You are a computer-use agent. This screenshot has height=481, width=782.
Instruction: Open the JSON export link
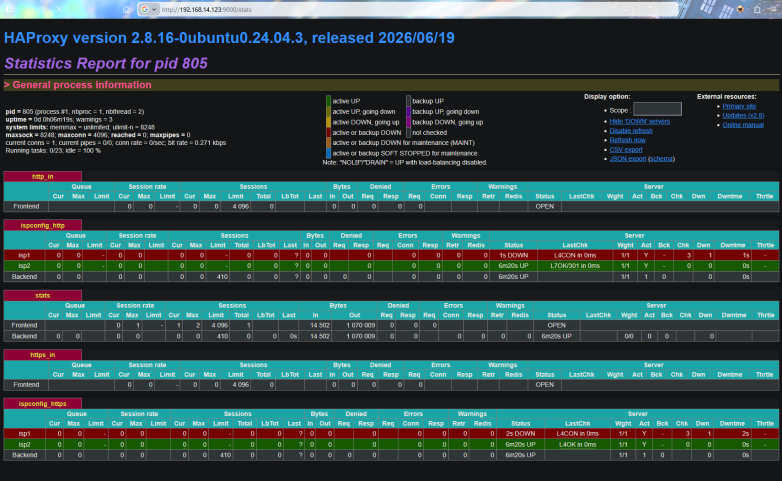(x=627, y=159)
